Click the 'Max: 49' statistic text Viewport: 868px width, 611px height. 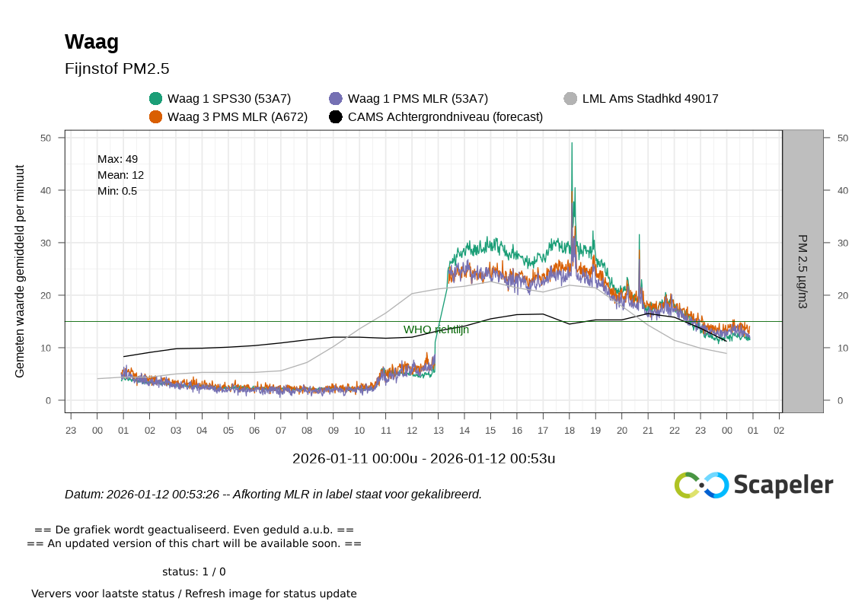(117, 159)
